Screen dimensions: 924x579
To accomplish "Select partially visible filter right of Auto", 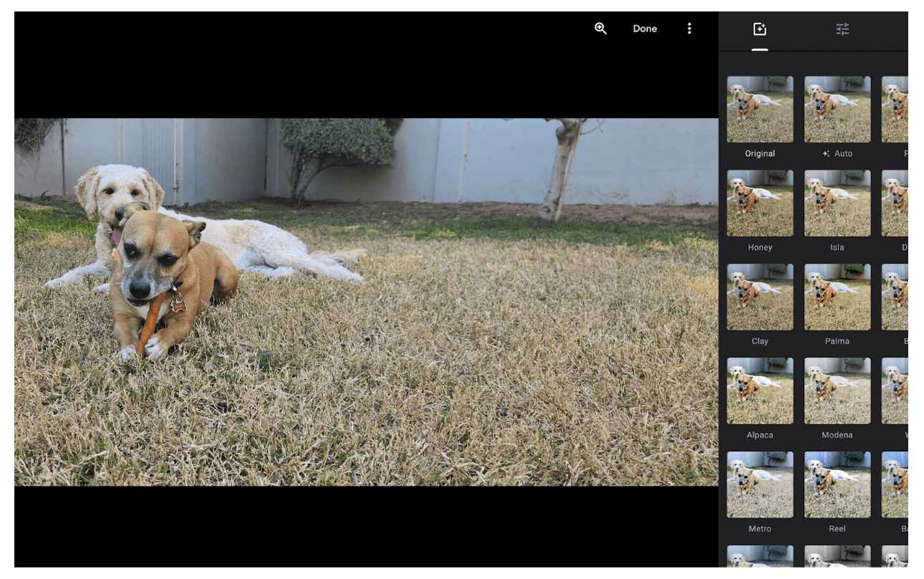I will pyautogui.click(x=895, y=110).
